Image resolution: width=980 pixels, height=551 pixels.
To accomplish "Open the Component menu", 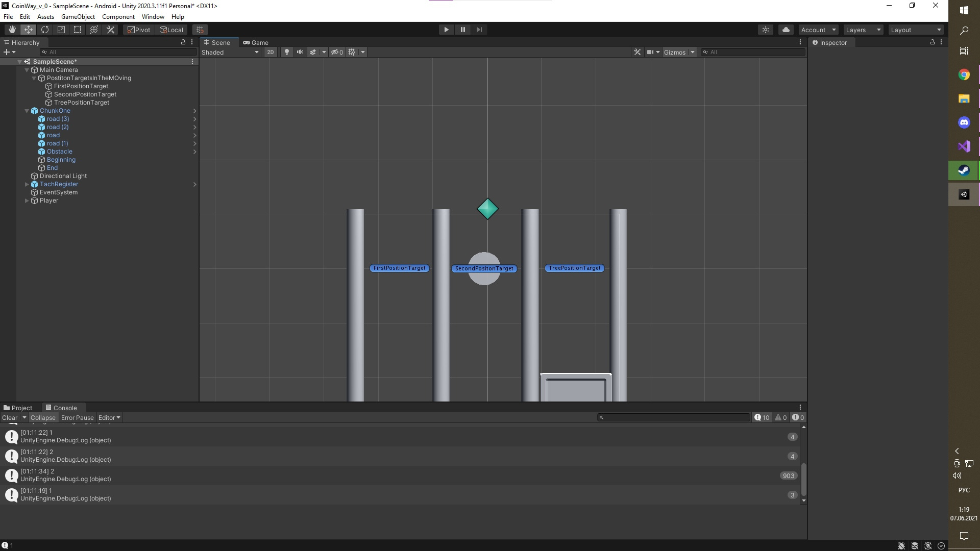I will [118, 17].
